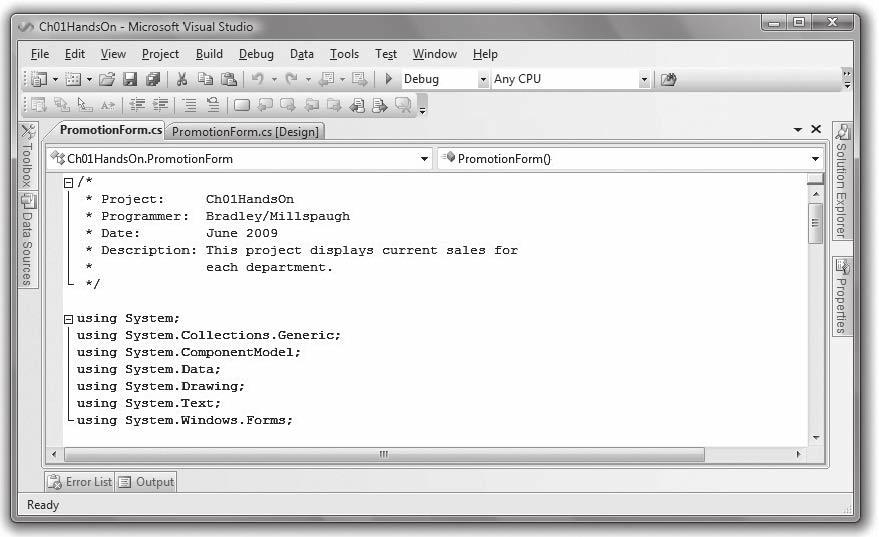Click the Display Object Member List icon
Screen dimensions: 879x537
[39, 105]
